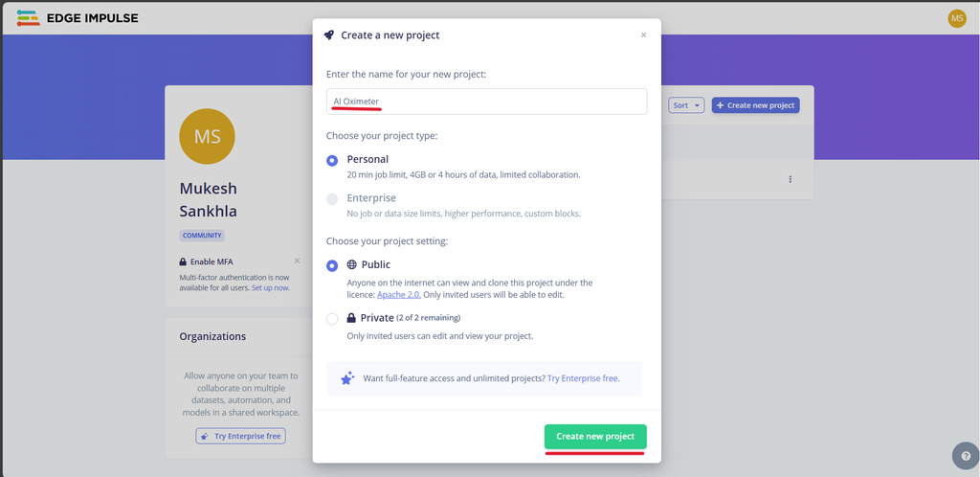Select the Personal project type
The height and width of the screenshot is (477, 980).
coord(332,160)
